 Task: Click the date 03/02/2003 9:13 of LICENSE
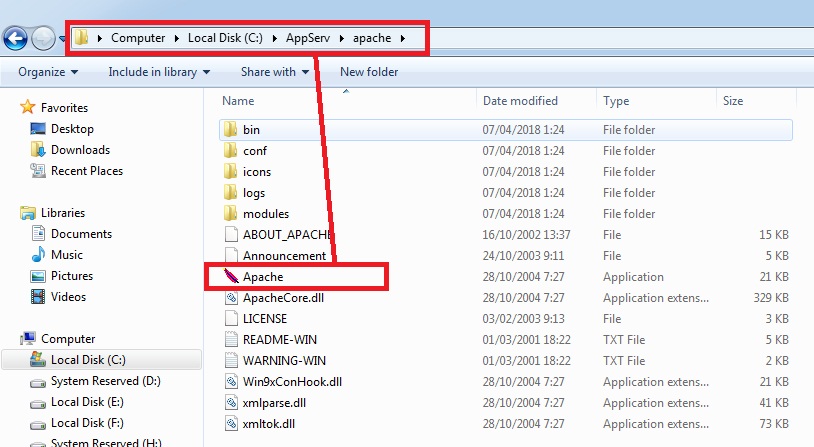(x=523, y=318)
